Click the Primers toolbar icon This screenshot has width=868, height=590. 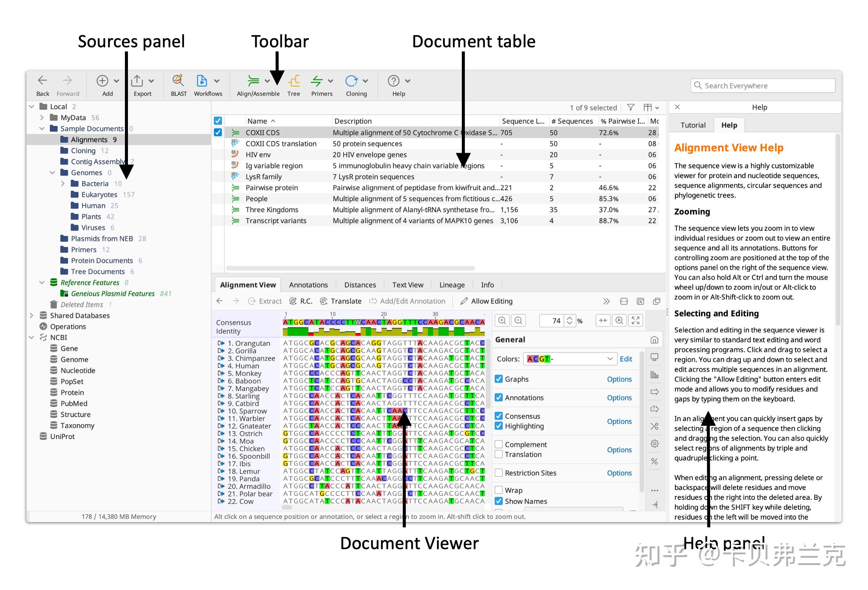point(316,81)
